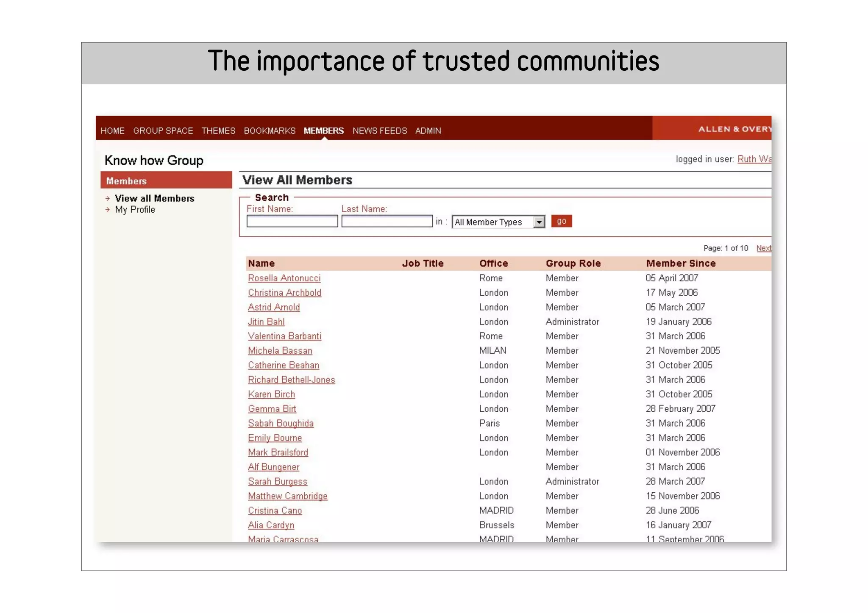
Task: Open Sarah Burgess's profile
Action: click(x=278, y=482)
